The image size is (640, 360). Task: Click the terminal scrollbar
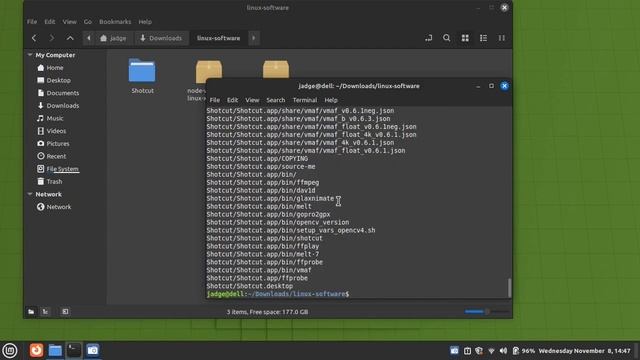click(x=509, y=287)
